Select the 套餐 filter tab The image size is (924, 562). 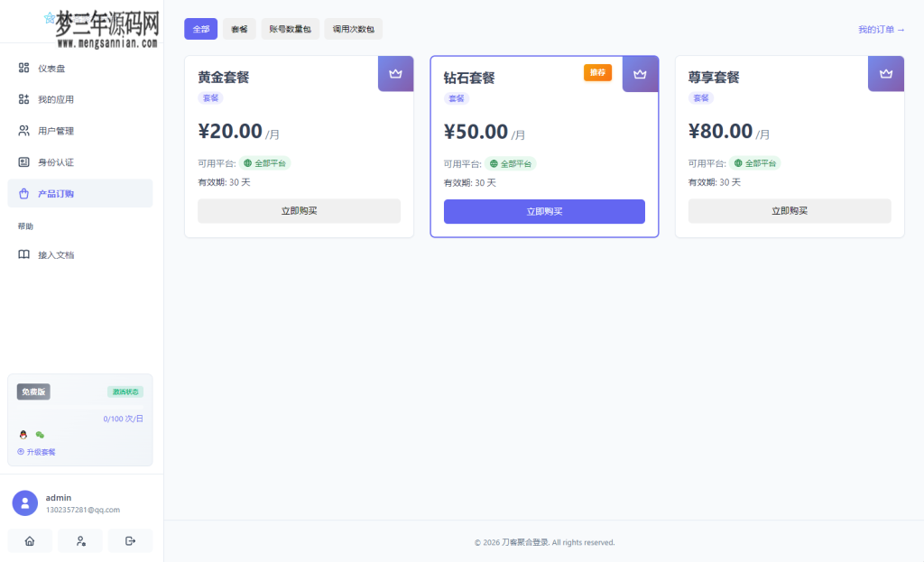pyautogui.click(x=238, y=29)
